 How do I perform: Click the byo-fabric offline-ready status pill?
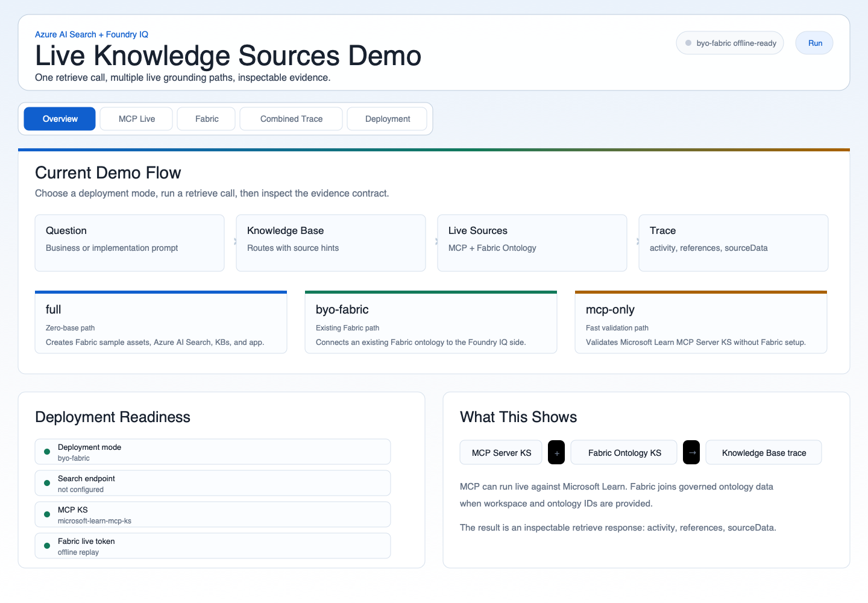click(730, 43)
